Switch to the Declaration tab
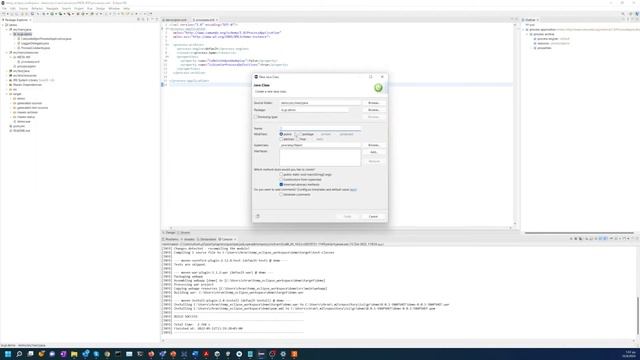The image size is (640, 360). [207, 239]
